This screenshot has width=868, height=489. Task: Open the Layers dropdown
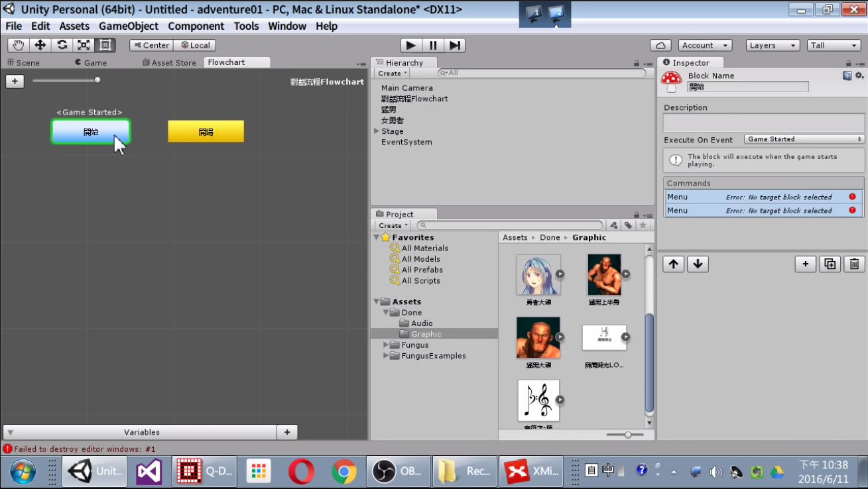pyautogui.click(x=773, y=45)
